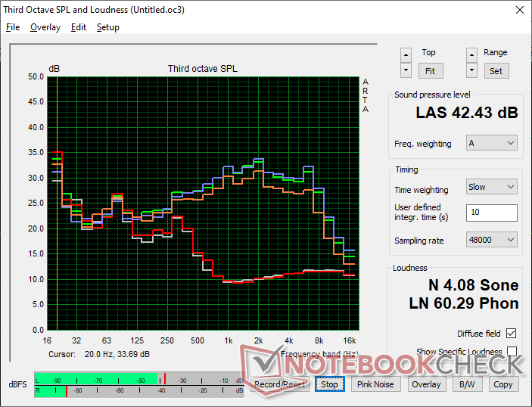Click the Set button
Viewport: 532px width, 407px height.
(x=496, y=71)
